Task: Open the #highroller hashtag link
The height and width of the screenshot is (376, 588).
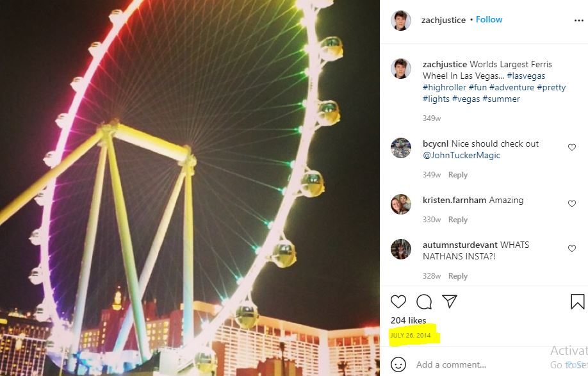Action: pyautogui.click(x=444, y=87)
